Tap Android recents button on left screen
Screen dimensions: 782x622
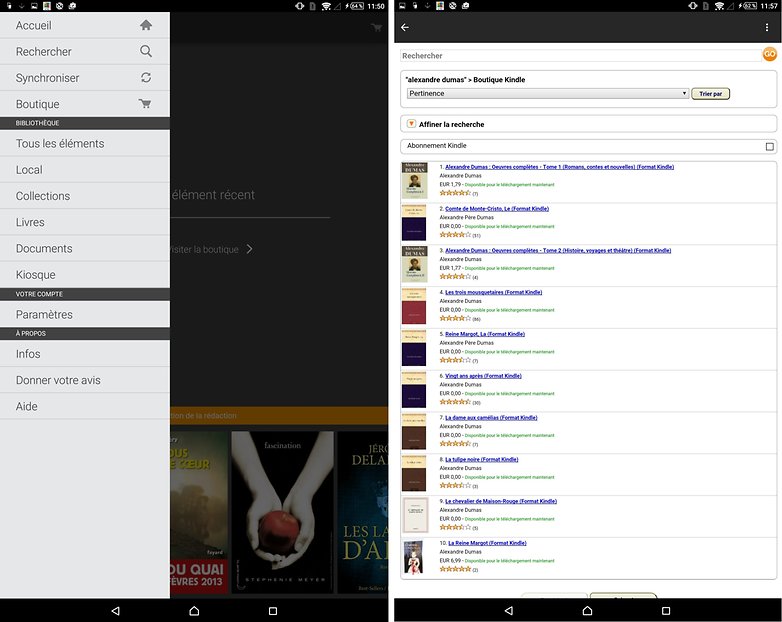click(x=273, y=611)
